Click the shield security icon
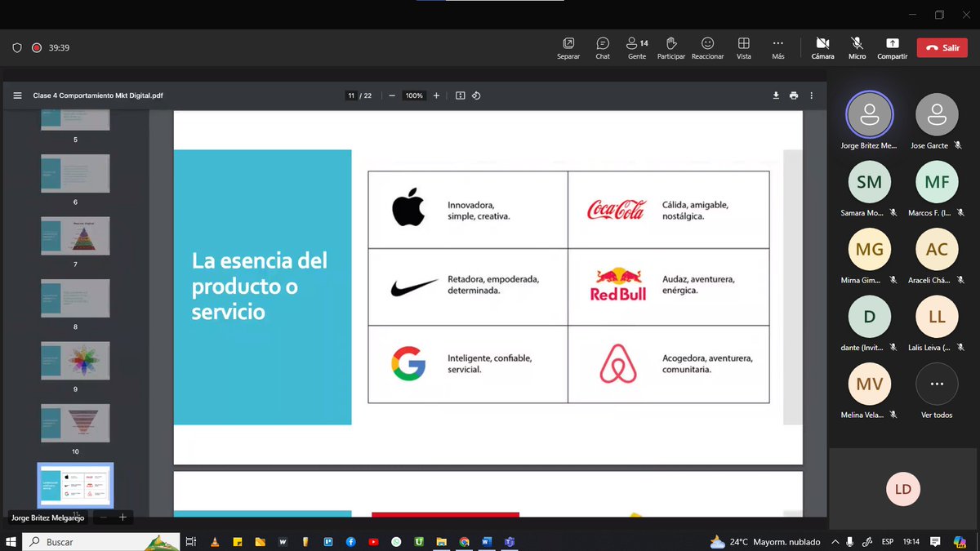Image resolution: width=980 pixels, height=551 pixels. 17,48
